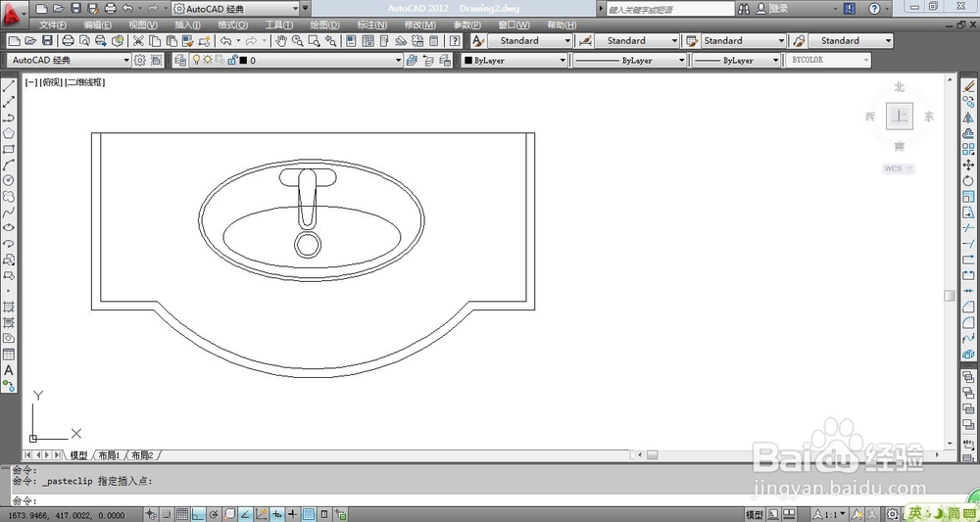The image size is (980, 522).
Task: Select the Multiline Text tool
Action: tap(9, 370)
